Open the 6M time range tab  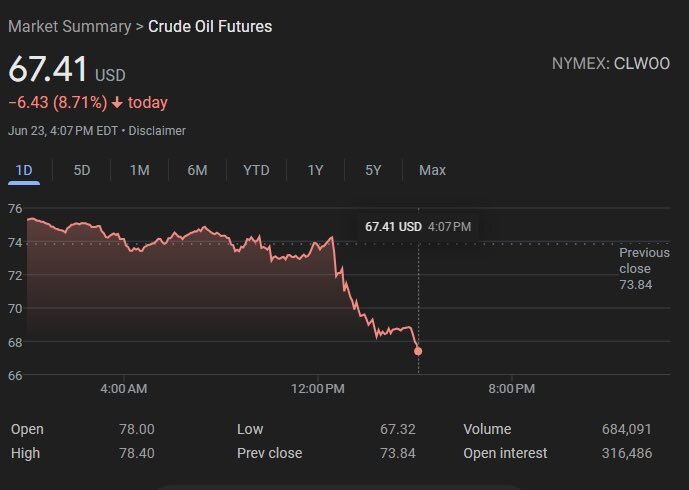(197, 170)
